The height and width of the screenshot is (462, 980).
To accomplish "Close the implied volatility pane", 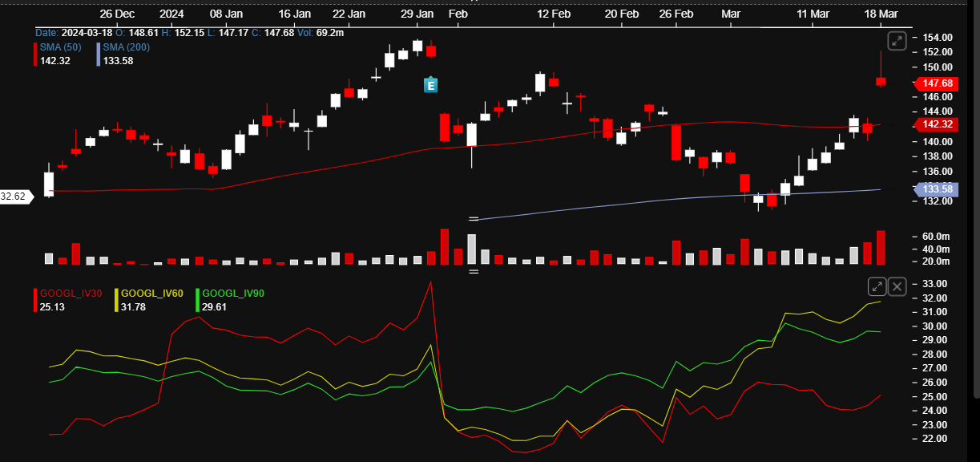I will [897, 286].
